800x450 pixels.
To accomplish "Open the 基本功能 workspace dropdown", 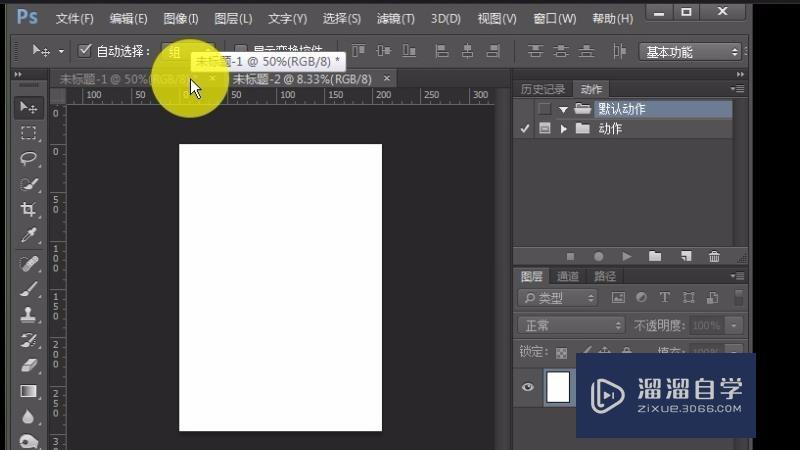I will (692, 52).
